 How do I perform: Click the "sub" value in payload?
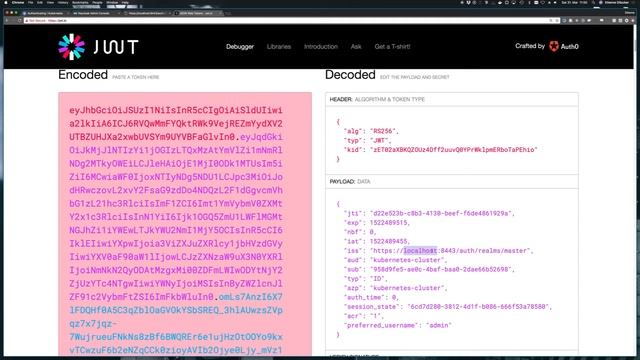[440, 269]
